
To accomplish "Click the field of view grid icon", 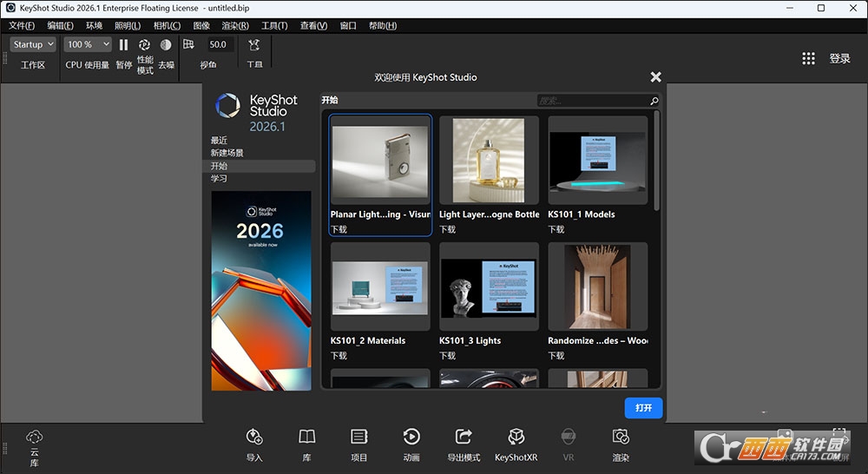I will point(188,44).
